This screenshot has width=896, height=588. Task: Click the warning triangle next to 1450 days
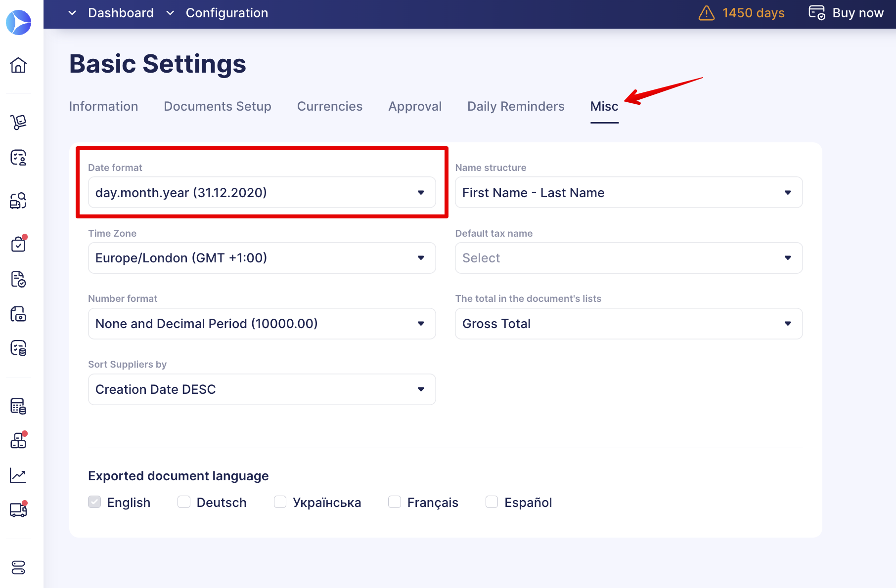(706, 13)
